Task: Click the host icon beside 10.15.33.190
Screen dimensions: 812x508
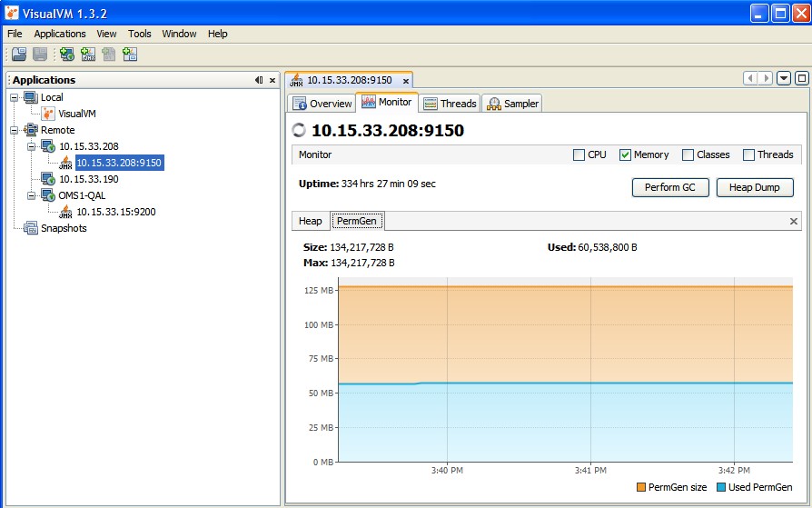Action: pyautogui.click(x=48, y=179)
